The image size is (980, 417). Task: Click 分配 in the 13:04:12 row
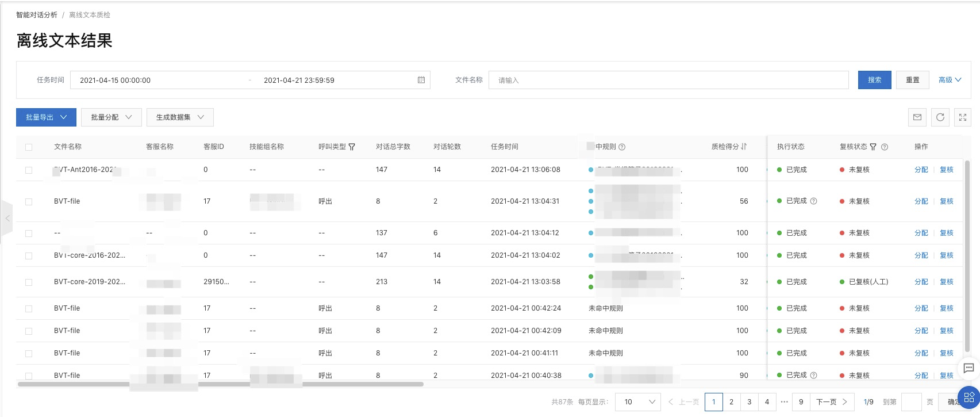click(x=921, y=233)
